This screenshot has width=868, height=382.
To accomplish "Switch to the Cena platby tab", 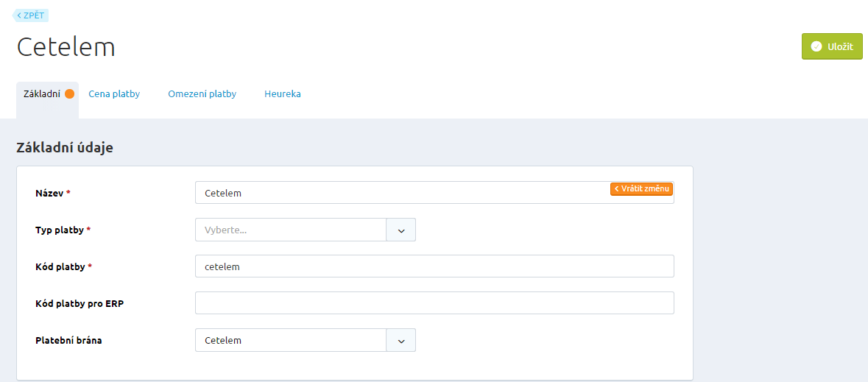I will (x=114, y=94).
